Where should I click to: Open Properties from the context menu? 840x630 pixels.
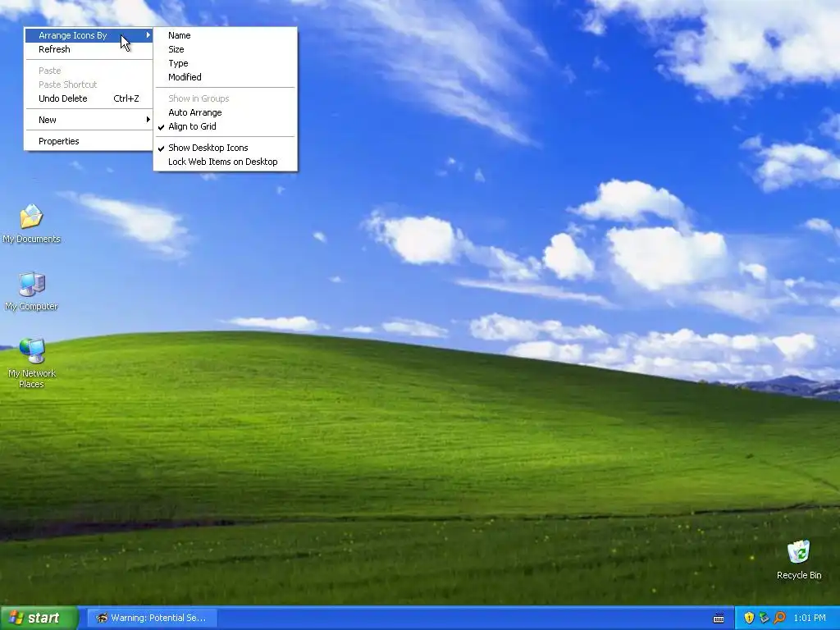click(x=89, y=141)
